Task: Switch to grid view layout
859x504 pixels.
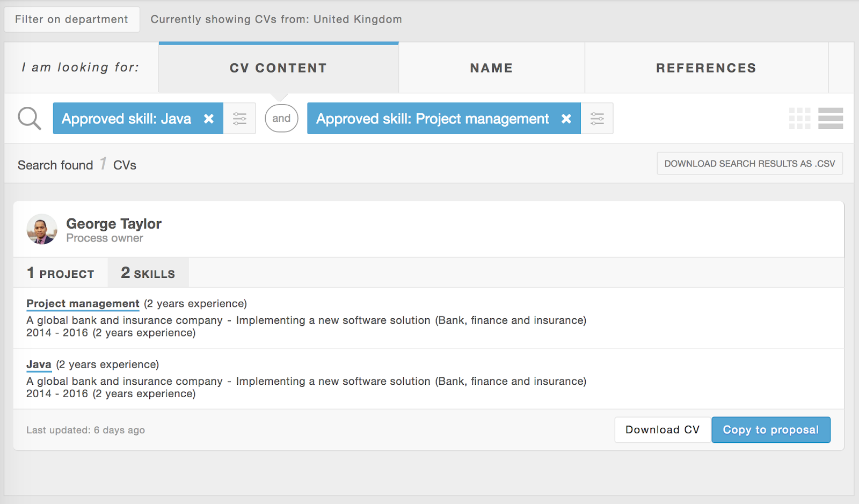Action: pyautogui.click(x=799, y=119)
